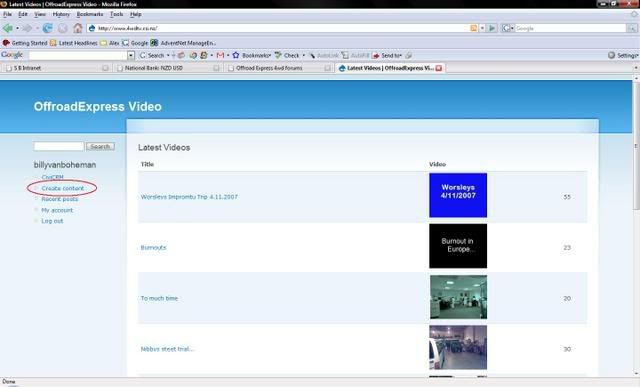This screenshot has height=387, width=640.
Task: Reload the page with the refresh icon
Action: click(47, 28)
